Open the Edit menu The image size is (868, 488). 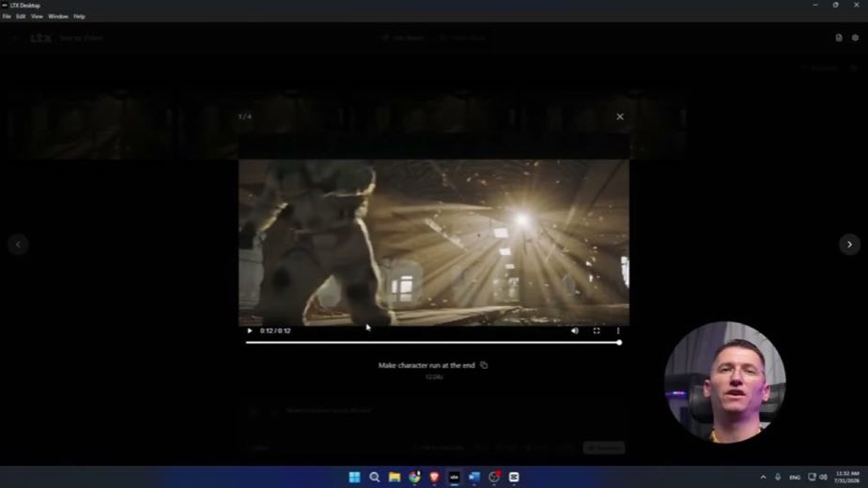(x=21, y=17)
